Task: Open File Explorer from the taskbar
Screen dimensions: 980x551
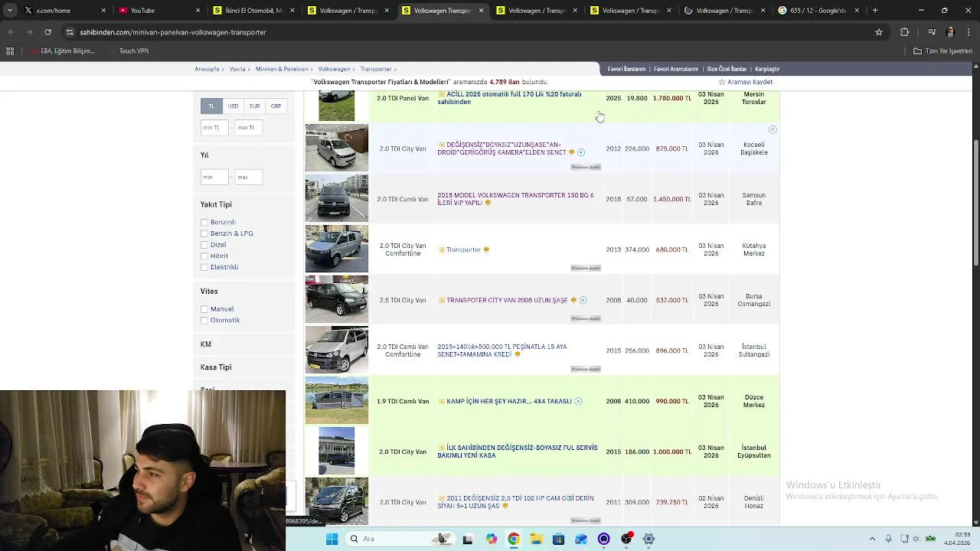Action: click(x=536, y=539)
